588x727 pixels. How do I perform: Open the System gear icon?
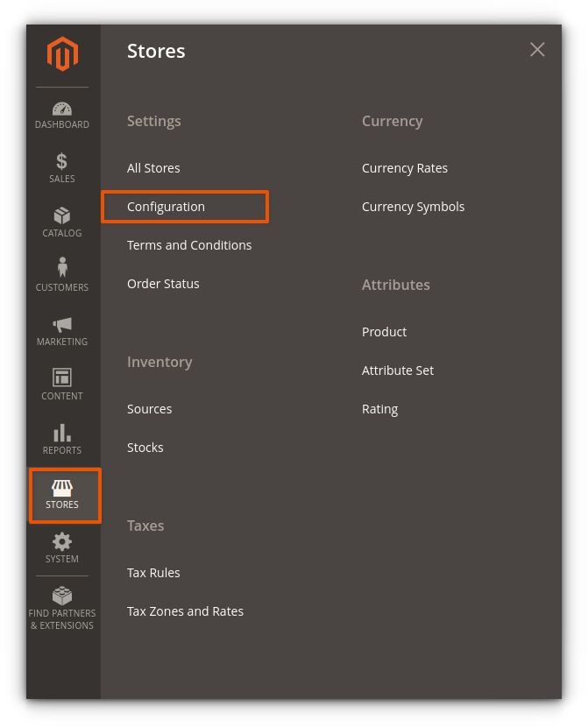tap(61, 541)
